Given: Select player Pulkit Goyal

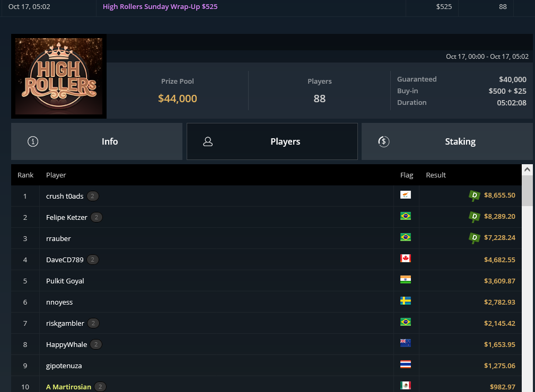Looking at the screenshot, I should click(65, 281).
